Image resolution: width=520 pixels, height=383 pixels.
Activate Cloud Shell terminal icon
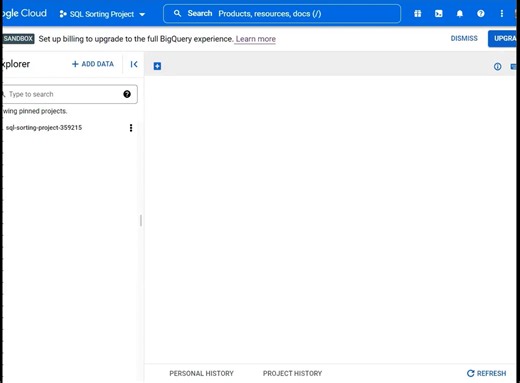coord(439,14)
